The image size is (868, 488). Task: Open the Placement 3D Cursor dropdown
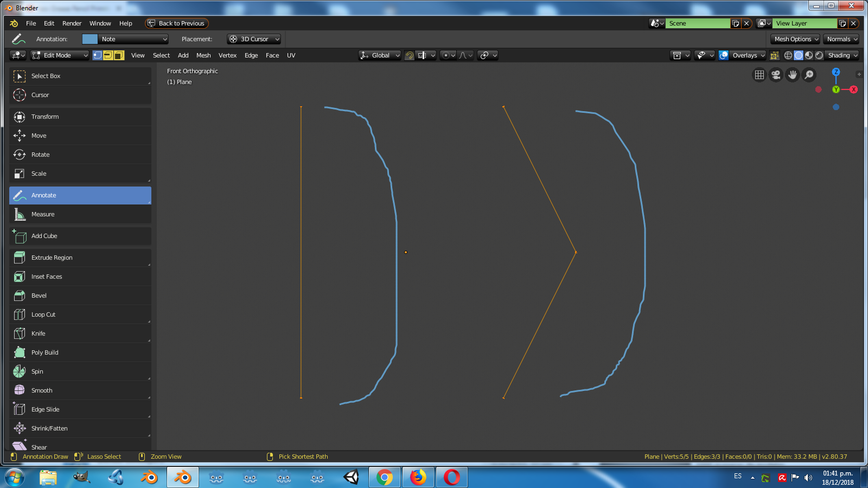(254, 39)
